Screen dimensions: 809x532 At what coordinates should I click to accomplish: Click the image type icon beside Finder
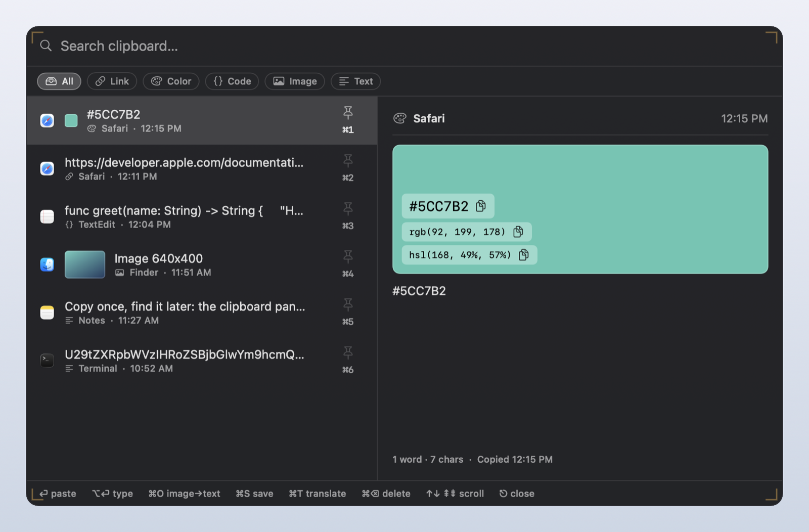[x=120, y=273]
